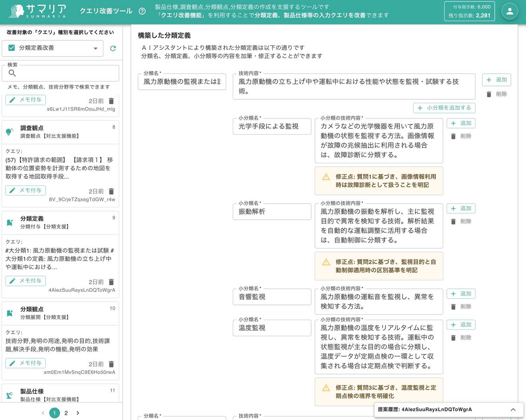Image resolution: width=526 pixels, height=420 pixels.
Task: Click the 付与指示数 6,000 quota box
Action: pyautogui.click(x=469, y=11)
